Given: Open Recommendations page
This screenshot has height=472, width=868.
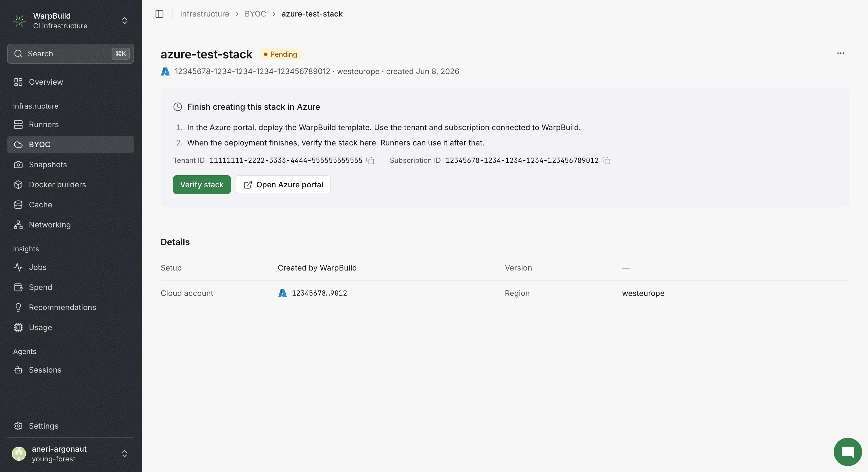Looking at the screenshot, I should pos(71,307).
